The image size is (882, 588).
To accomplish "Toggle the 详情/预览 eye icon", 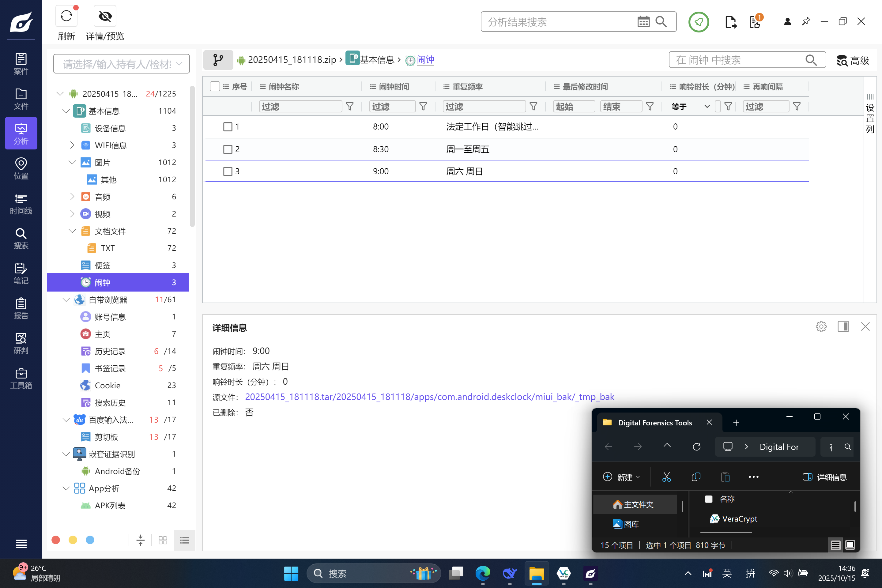I will 105,16.
